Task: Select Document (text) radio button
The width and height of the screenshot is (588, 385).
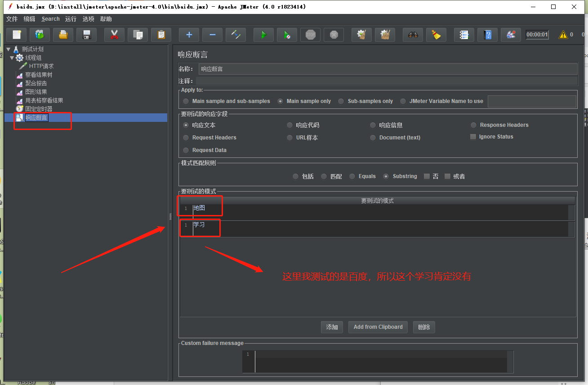Action: (373, 138)
